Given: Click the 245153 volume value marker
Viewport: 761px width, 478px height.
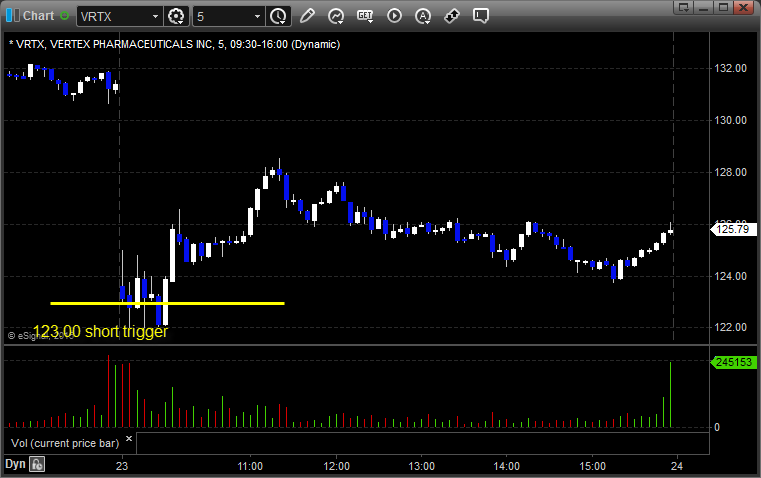Looking at the screenshot, I should 733,362.
